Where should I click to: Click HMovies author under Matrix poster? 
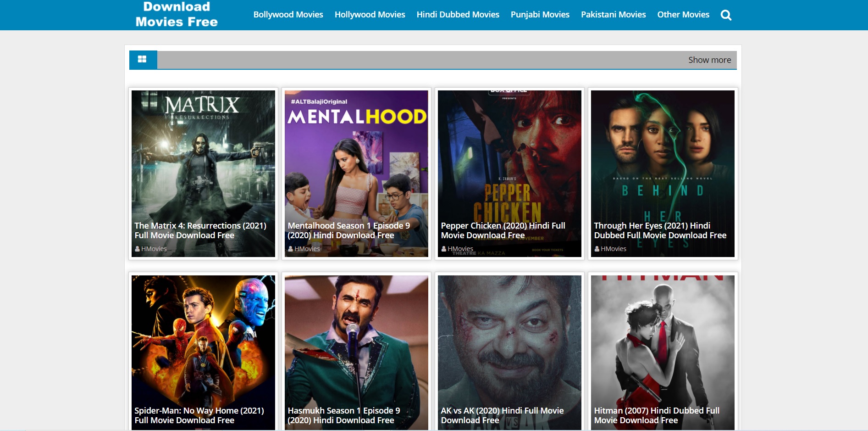click(x=154, y=249)
